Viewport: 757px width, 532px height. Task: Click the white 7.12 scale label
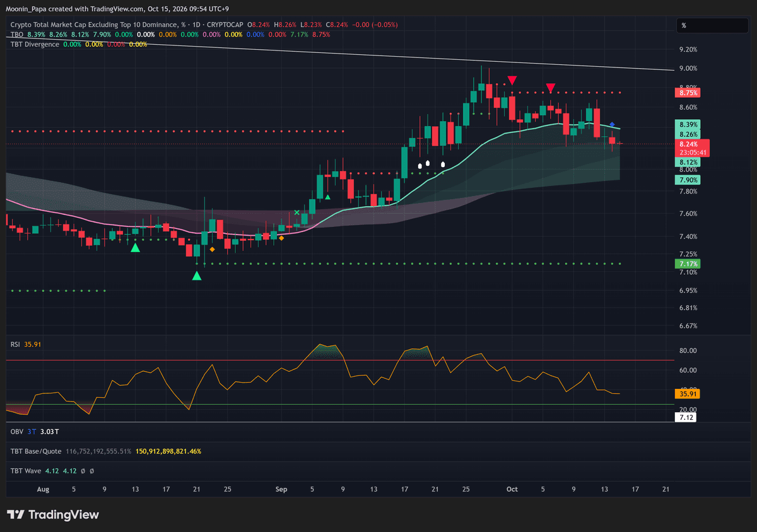point(686,417)
